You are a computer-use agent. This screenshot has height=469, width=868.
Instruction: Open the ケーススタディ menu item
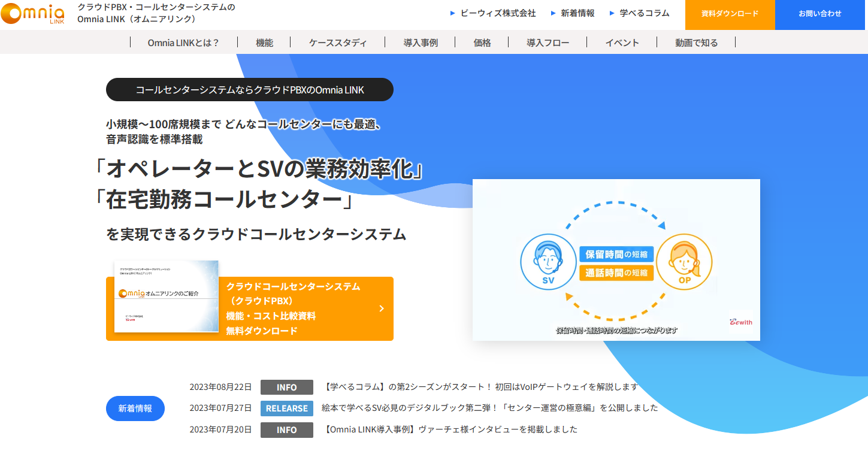338,43
